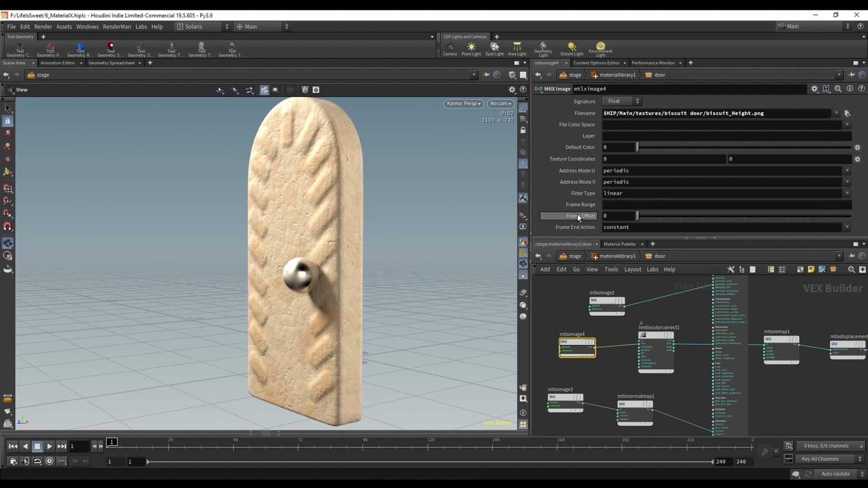Open Labs menu in the VEX Builder pane
The width and height of the screenshot is (868, 488).
pos(653,269)
